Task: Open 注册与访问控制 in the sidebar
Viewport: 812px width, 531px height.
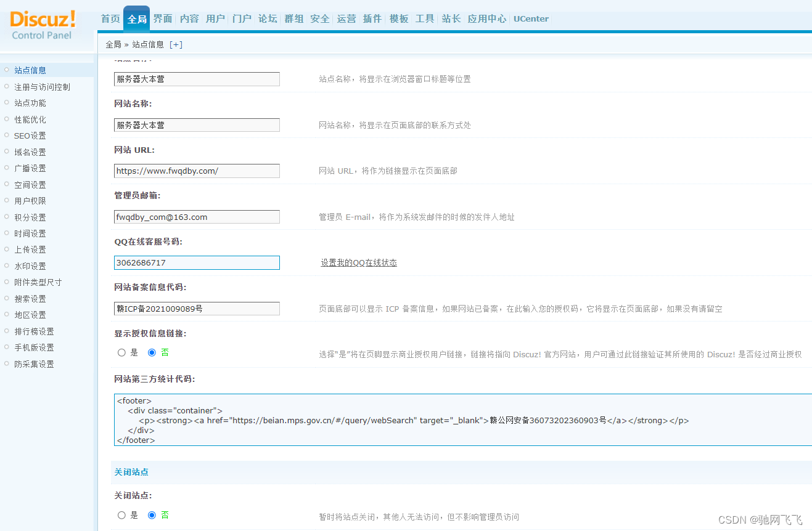Action: tap(42, 87)
